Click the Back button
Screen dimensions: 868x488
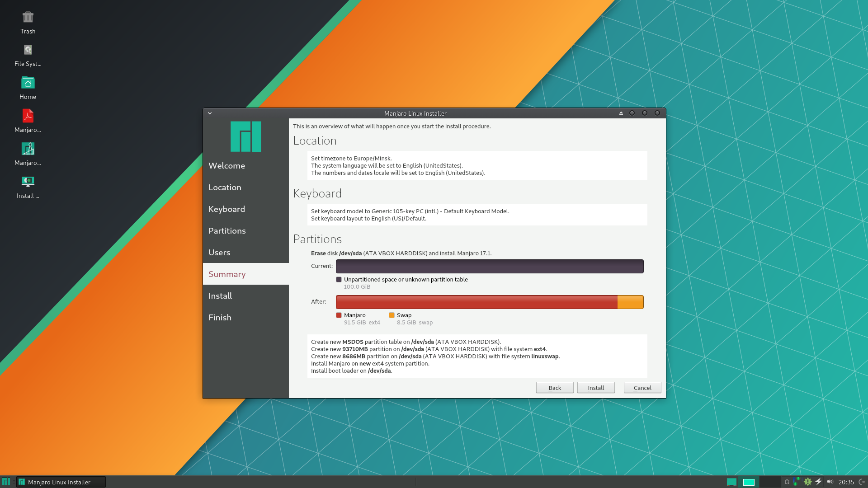tap(555, 388)
